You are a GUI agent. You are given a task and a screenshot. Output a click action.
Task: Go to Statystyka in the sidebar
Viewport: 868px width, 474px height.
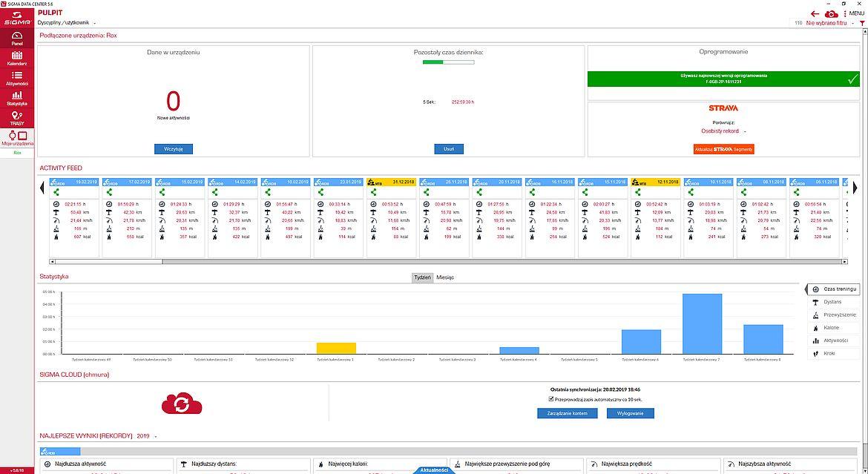point(16,98)
